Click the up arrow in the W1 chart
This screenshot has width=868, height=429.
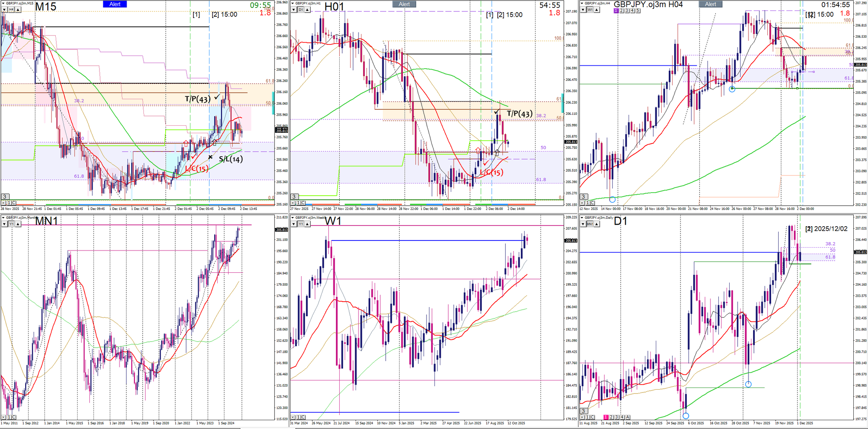[x=307, y=224]
